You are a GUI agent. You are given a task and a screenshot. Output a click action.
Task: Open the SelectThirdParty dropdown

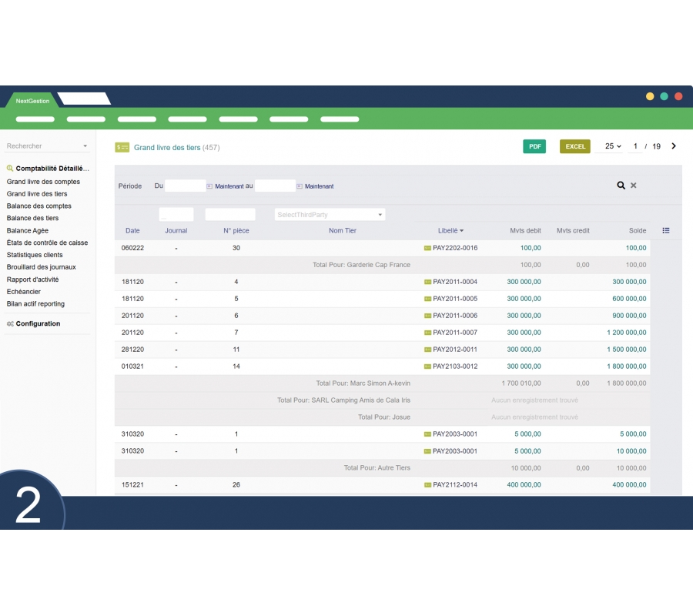tap(330, 215)
